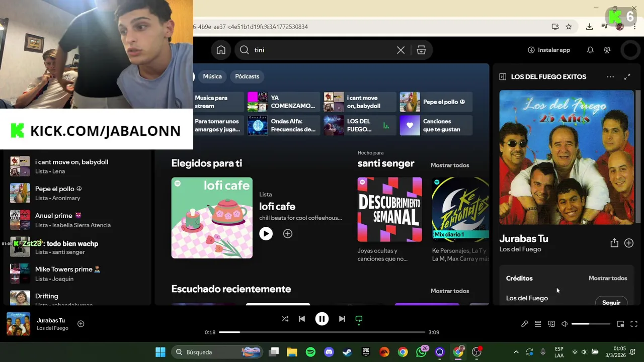644x362 pixels.
Task: Pause the current song
Action: coord(322,319)
